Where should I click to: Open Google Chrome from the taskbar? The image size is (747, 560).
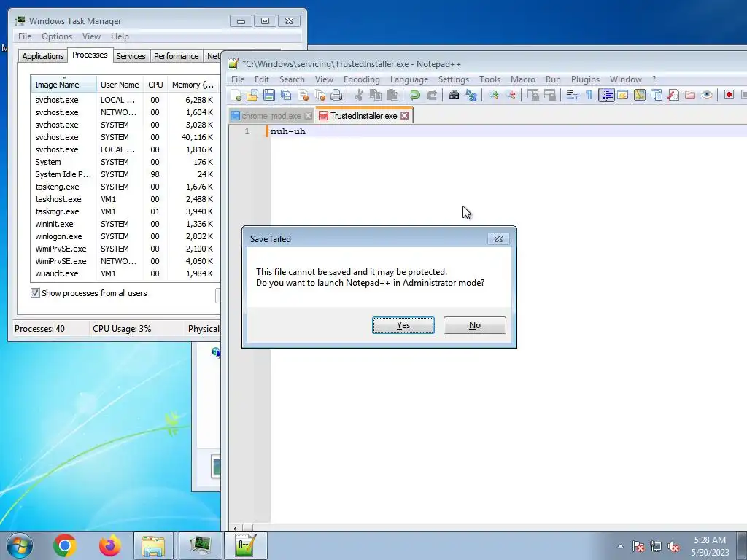(65, 545)
